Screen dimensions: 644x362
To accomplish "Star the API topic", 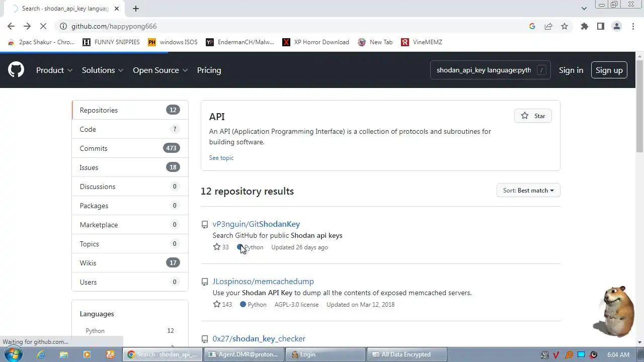I will [x=533, y=116].
